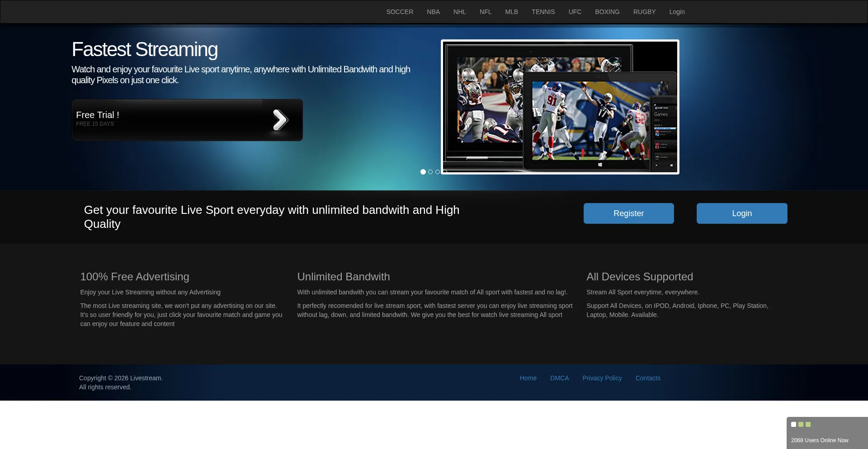Select the first carousel slide dot
This screenshot has width=868, height=449.
point(423,172)
